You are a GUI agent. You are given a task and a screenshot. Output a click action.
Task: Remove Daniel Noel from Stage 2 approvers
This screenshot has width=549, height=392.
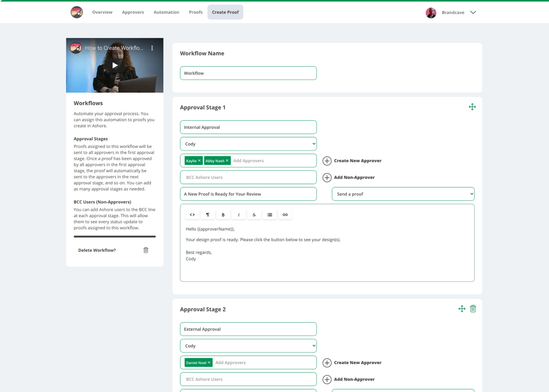pyautogui.click(x=209, y=362)
